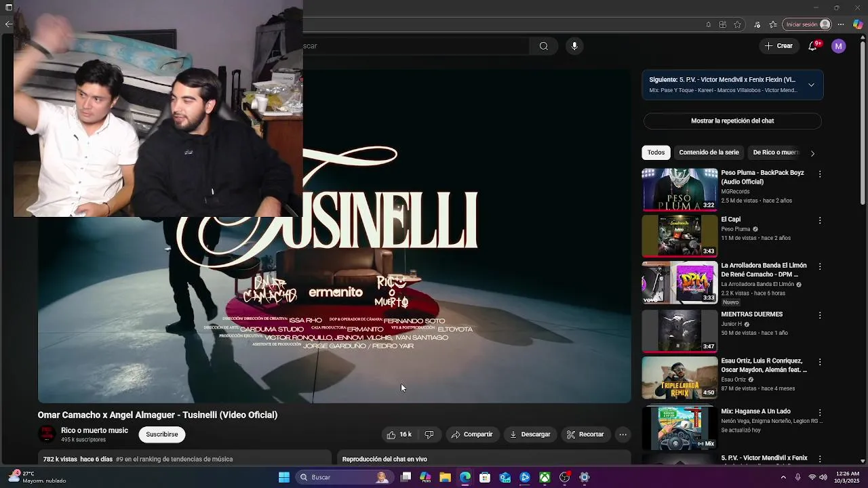Open Microsoft Store from the taskbar
Viewport: 868px width, 488px height.
485,477
